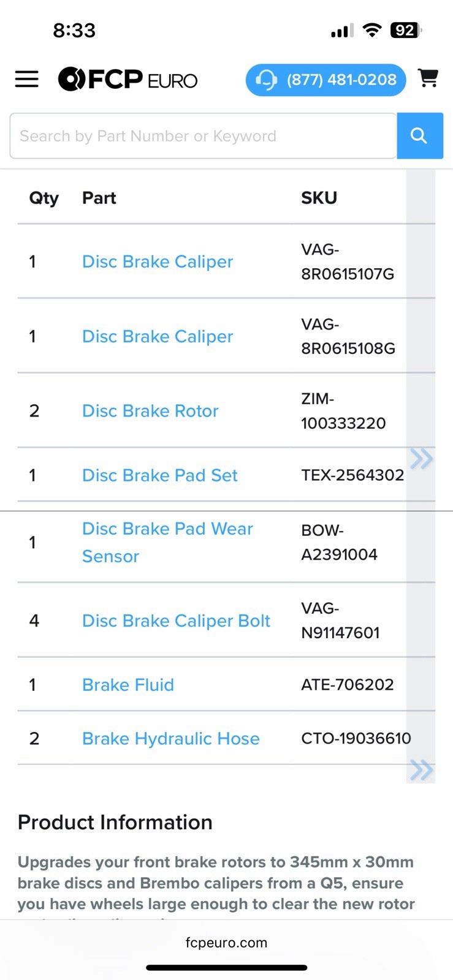Screen dimensions: 453x980
Task: Open the Disc Brake Rotor link
Action: [x=150, y=411]
